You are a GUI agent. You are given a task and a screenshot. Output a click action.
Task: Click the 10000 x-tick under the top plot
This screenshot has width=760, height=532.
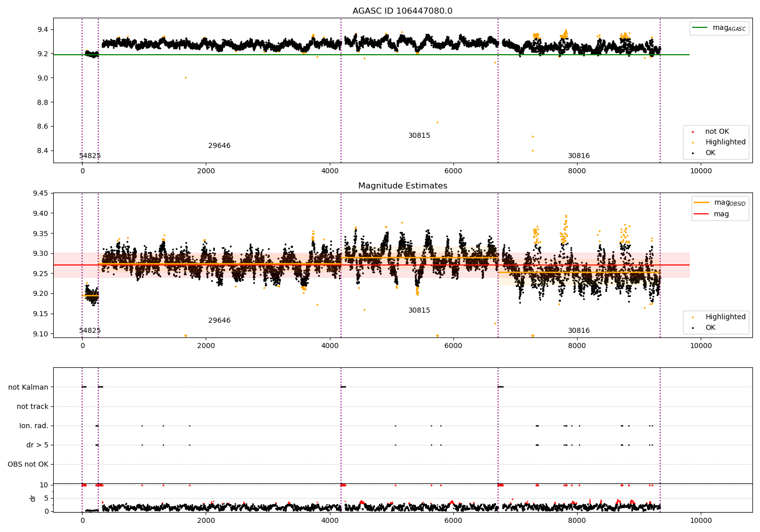(x=701, y=171)
